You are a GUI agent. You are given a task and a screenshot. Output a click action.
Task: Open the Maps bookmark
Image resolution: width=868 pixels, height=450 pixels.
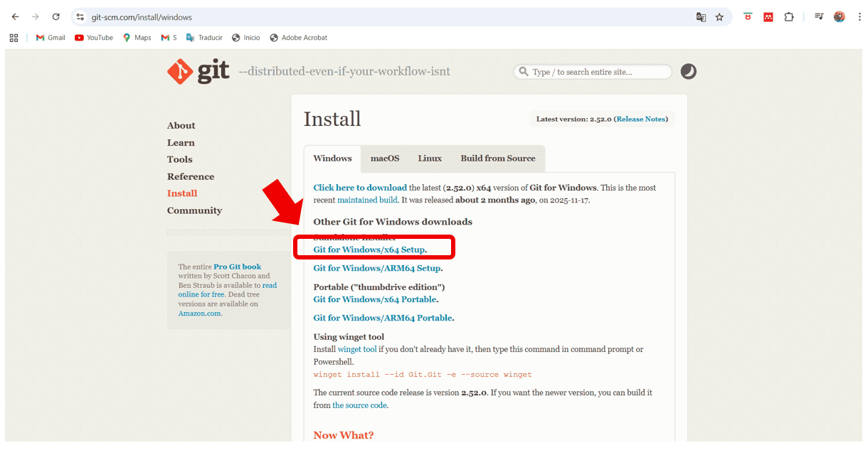tap(137, 38)
